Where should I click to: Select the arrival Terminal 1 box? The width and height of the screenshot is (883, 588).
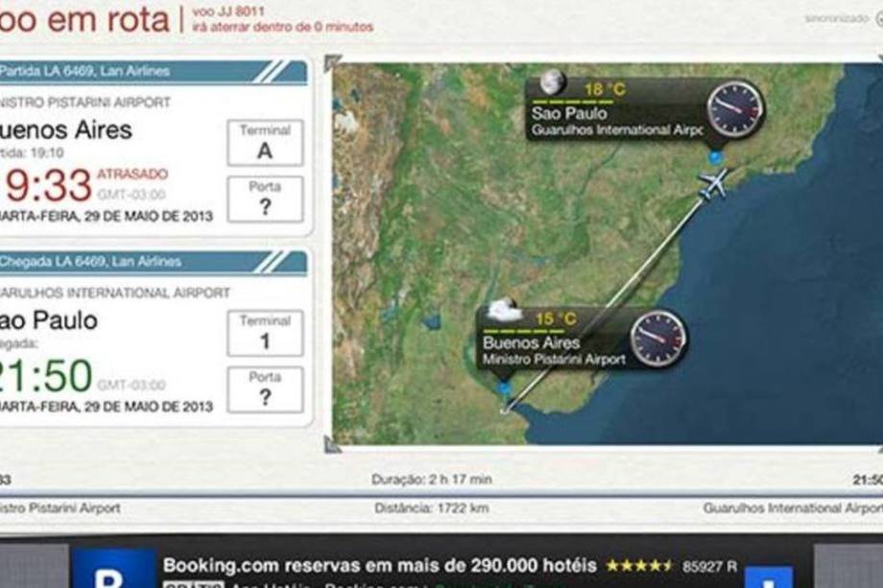tap(265, 333)
